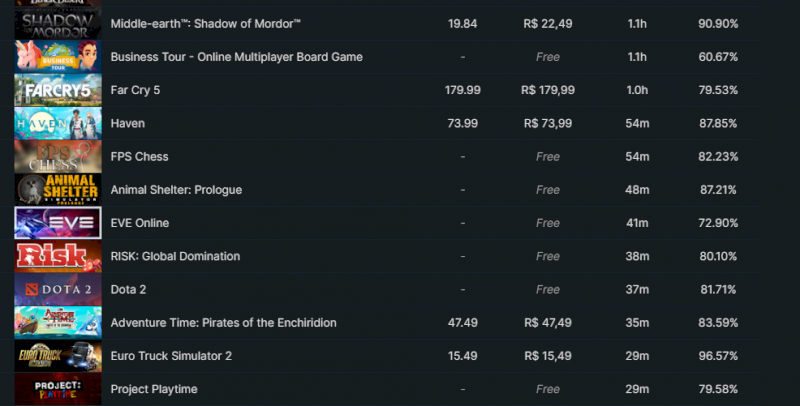This screenshot has height=406, width=800.
Task: Click the Far Cry 5 title text
Action: (x=135, y=90)
